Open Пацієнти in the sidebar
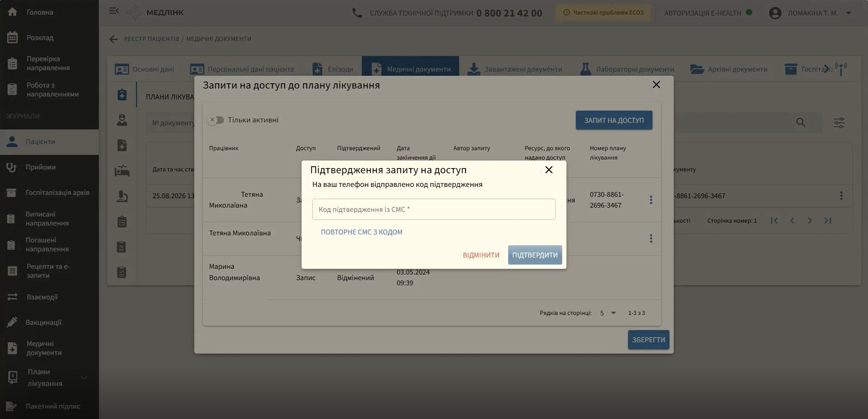868x419 pixels. tap(49, 142)
